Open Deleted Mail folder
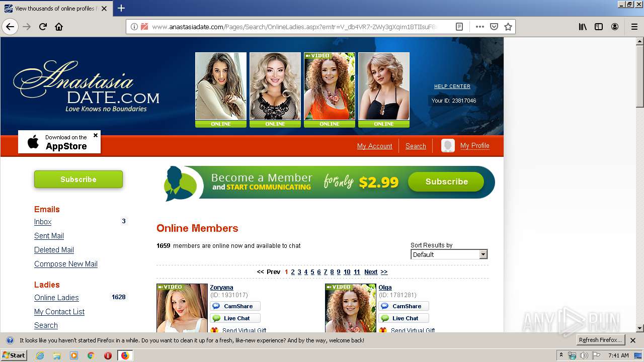This screenshot has width=644, height=362. [54, 250]
